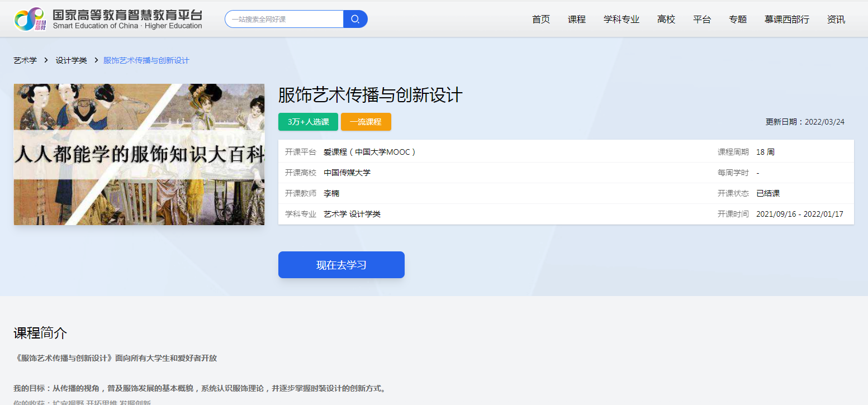
Task: Click the 设计学类 breadcrumb link
Action: (71, 60)
